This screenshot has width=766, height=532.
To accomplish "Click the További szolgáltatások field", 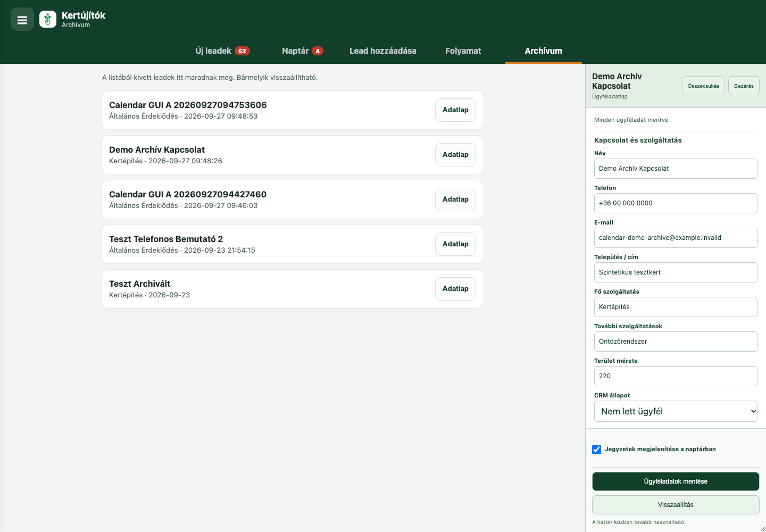I will [x=676, y=342].
